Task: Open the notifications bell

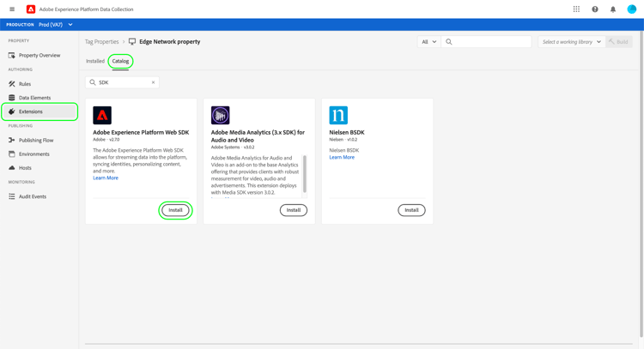Action: click(613, 9)
